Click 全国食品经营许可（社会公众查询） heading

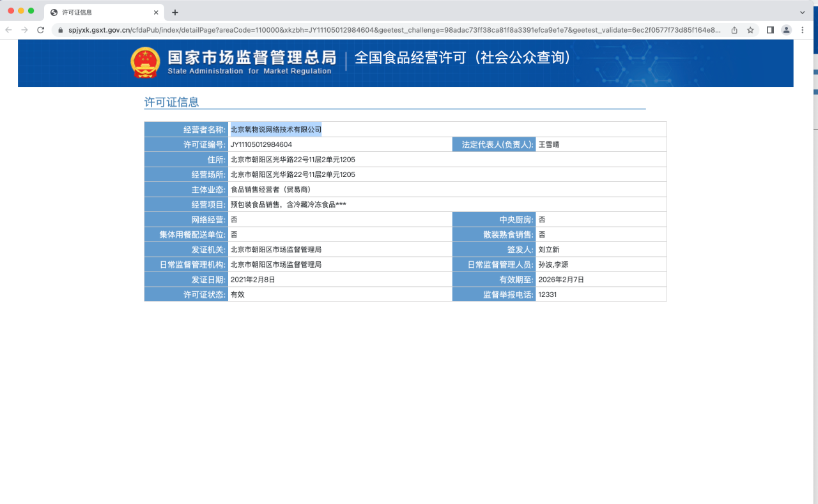pos(463,57)
